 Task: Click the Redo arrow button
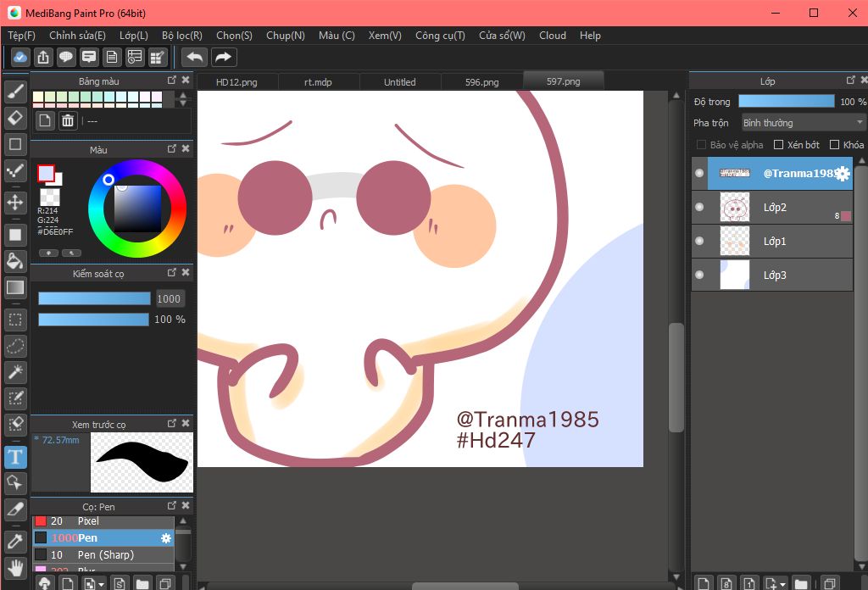coord(223,57)
